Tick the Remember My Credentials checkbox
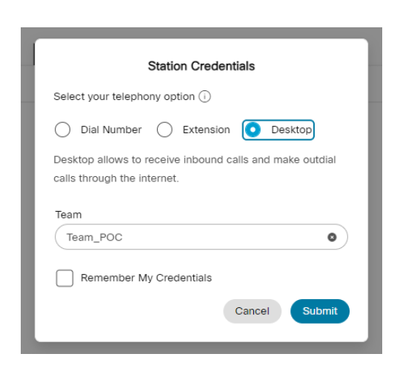This screenshot has width=400, height=365. tap(65, 278)
